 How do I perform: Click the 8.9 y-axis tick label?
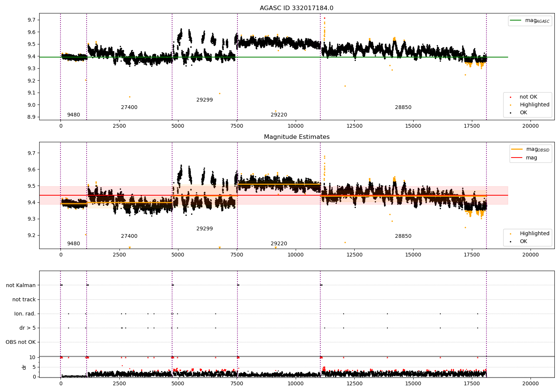click(31, 117)
